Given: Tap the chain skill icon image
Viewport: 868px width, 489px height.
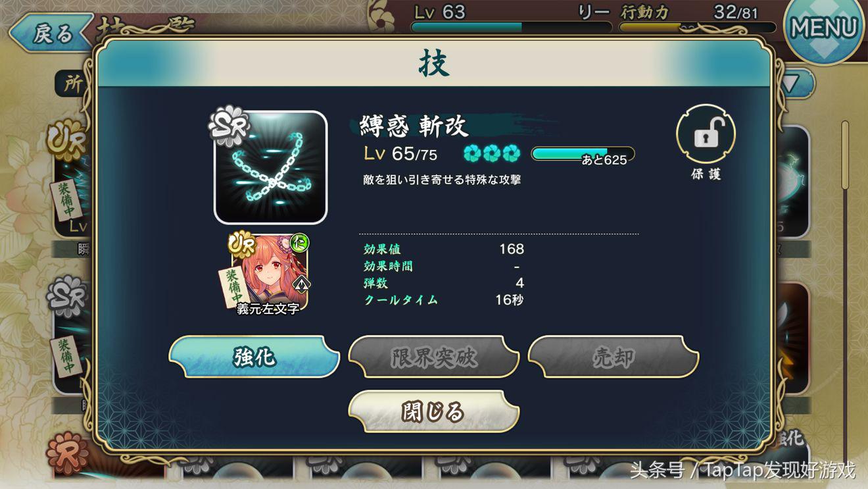Looking at the screenshot, I should 270,167.
